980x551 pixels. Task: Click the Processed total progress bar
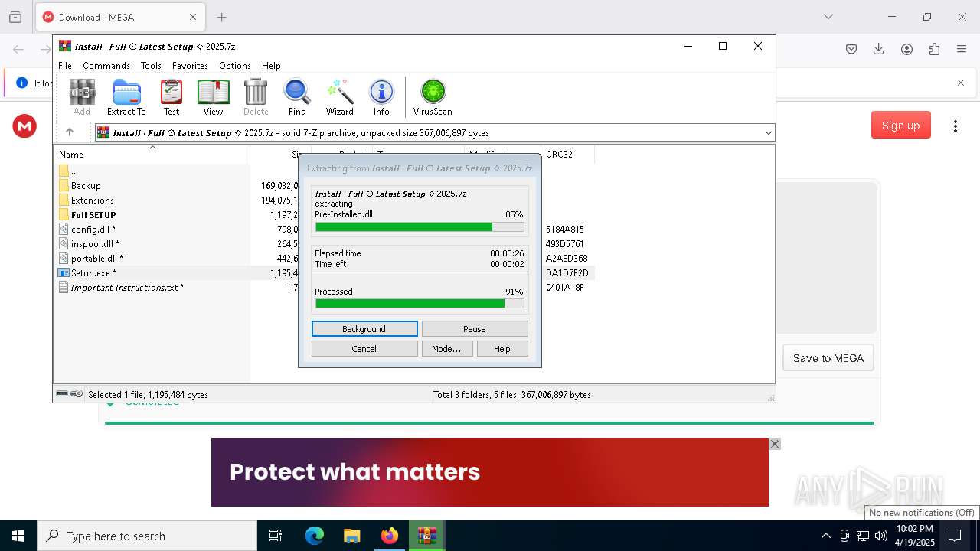[420, 304]
